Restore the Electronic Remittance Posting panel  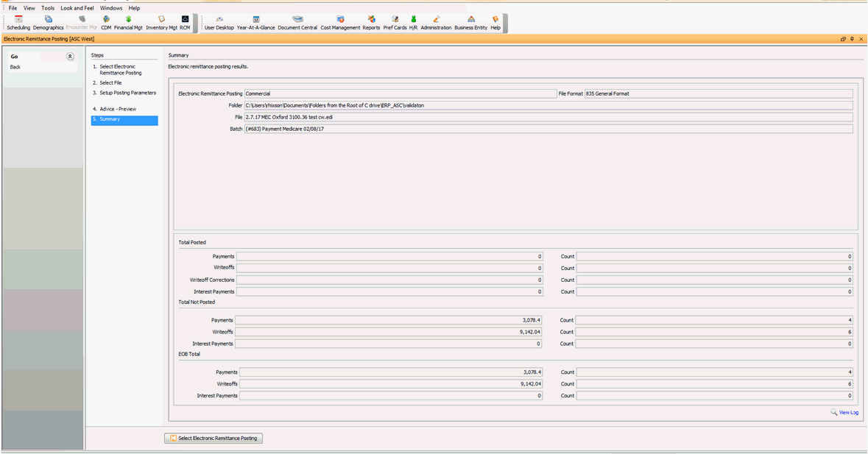(843, 39)
